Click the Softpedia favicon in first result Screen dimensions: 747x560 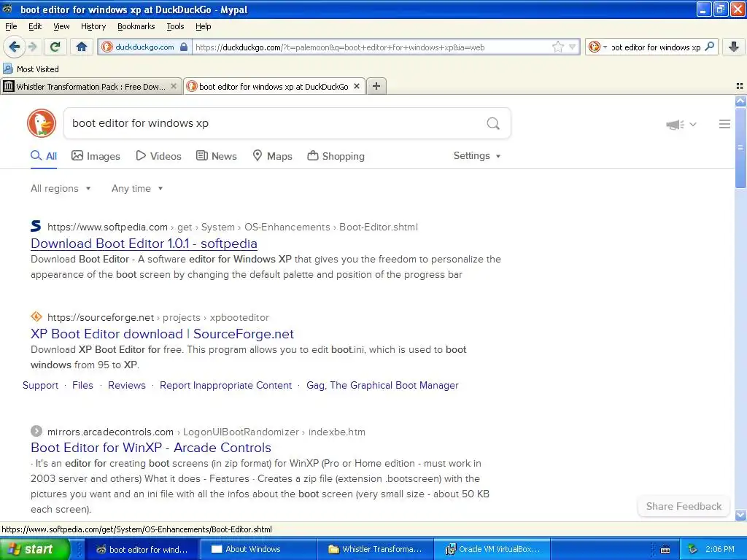click(x=36, y=226)
